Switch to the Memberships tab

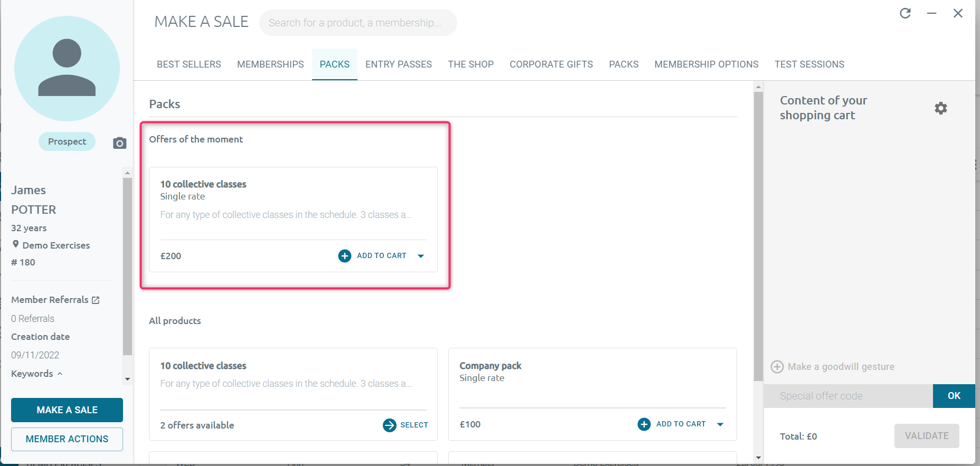coord(270,64)
